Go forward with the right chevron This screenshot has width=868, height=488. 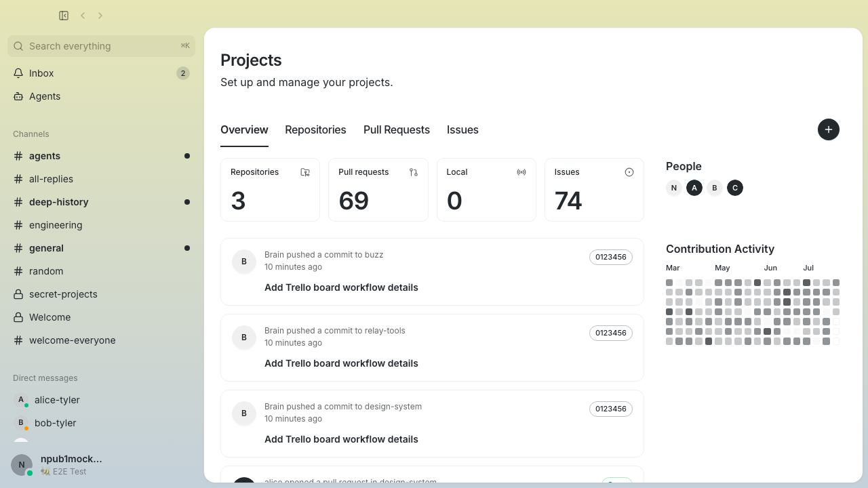[x=100, y=16]
